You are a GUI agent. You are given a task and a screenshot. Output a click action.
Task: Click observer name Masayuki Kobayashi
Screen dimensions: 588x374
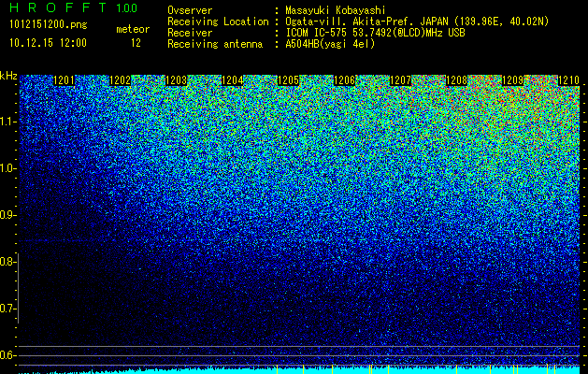coord(336,10)
